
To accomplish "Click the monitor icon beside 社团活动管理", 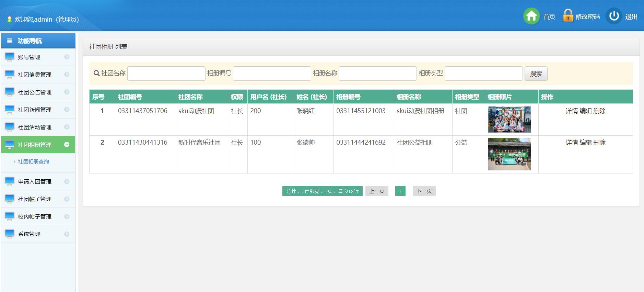I will (x=10, y=127).
